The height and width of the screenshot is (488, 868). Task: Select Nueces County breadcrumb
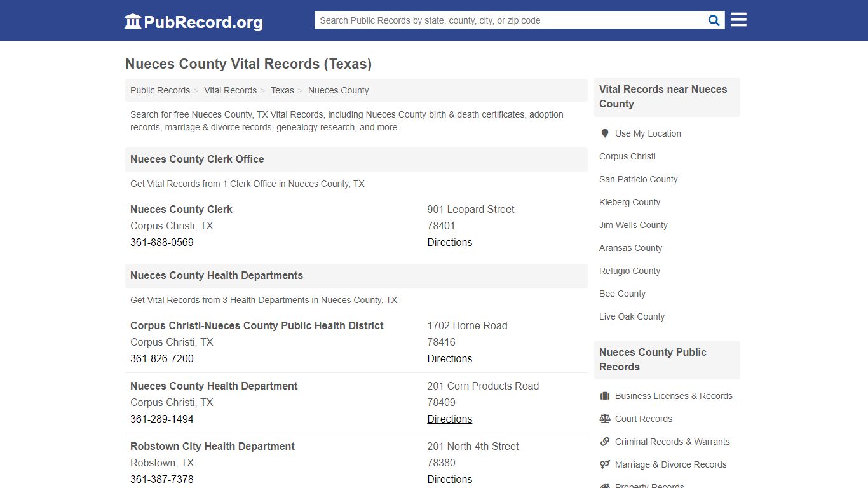(x=338, y=90)
